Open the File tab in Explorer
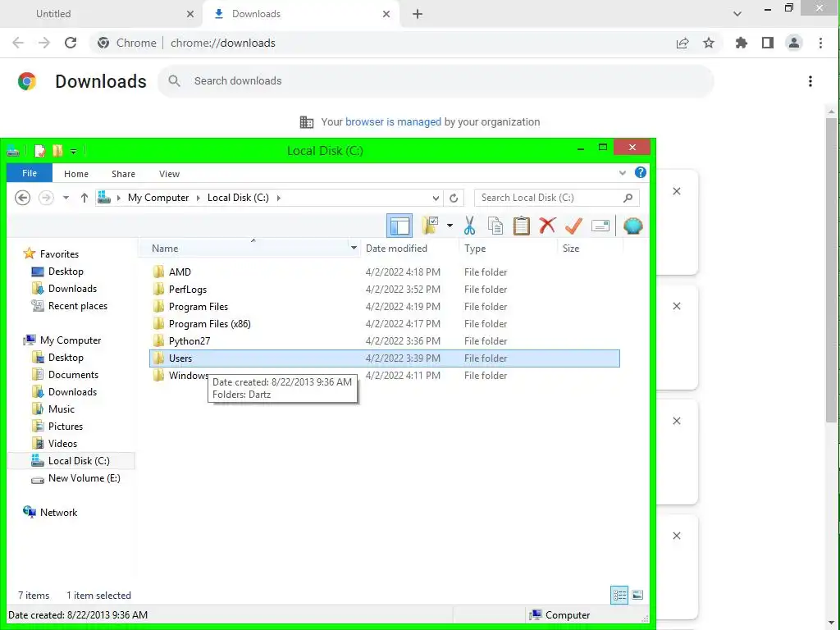 [30, 173]
